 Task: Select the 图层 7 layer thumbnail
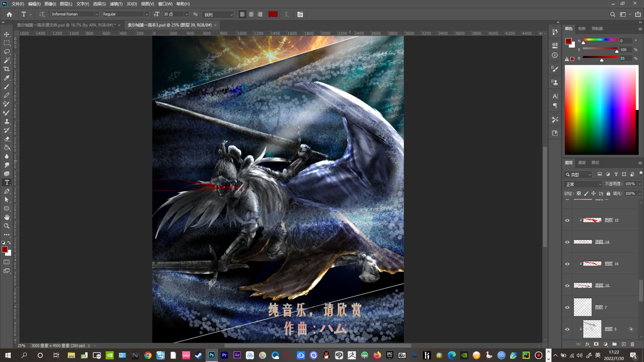click(583, 307)
